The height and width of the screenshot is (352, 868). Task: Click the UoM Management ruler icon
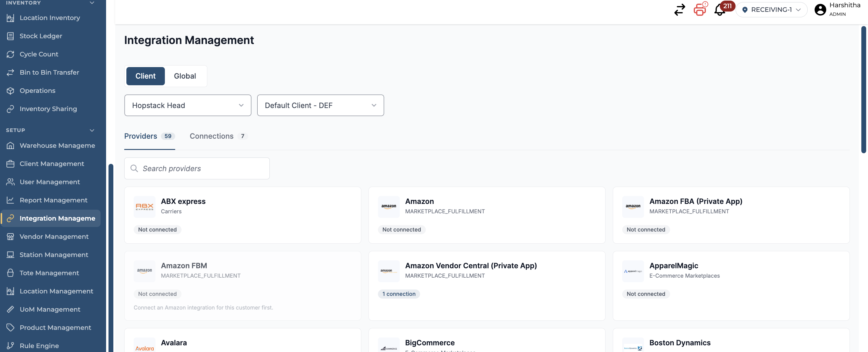point(10,310)
